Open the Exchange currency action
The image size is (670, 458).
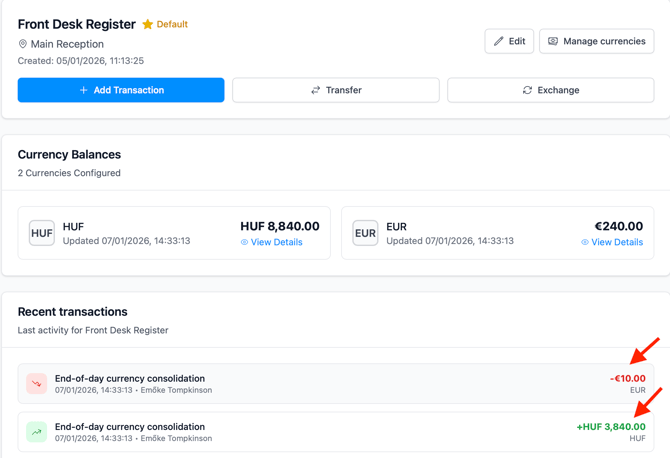coord(550,90)
